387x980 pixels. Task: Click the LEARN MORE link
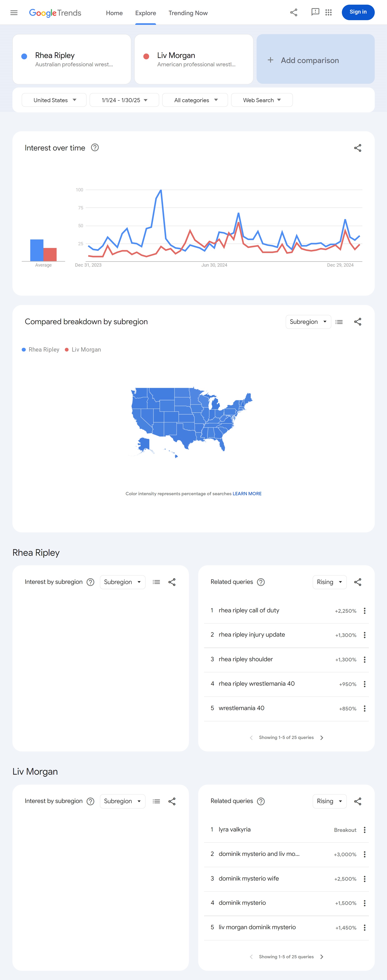(x=247, y=494)
